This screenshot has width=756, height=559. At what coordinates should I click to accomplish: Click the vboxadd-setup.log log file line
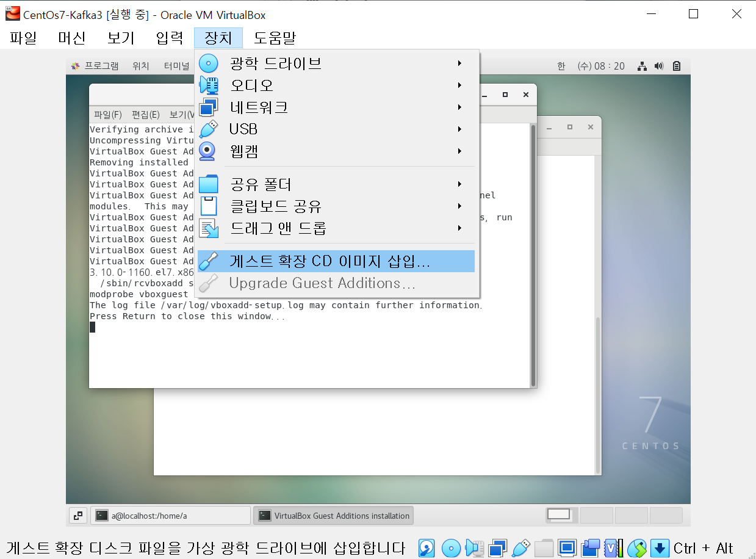coord(286,305)
